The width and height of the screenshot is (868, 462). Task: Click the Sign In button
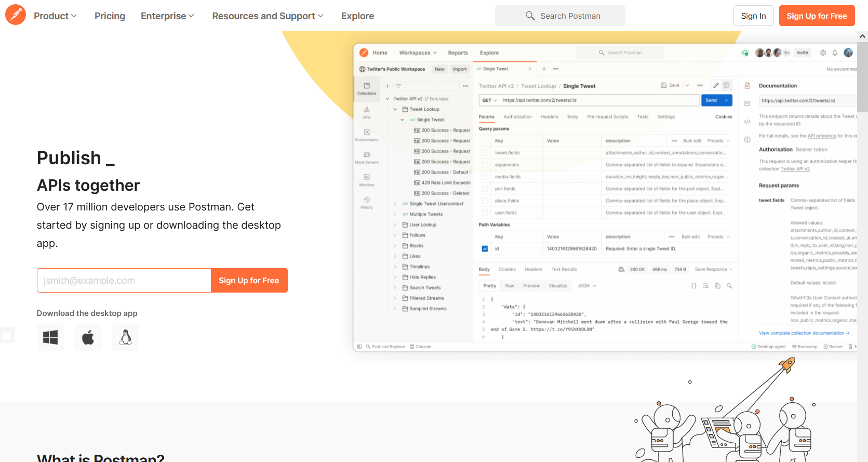click(x=753, y=16)
